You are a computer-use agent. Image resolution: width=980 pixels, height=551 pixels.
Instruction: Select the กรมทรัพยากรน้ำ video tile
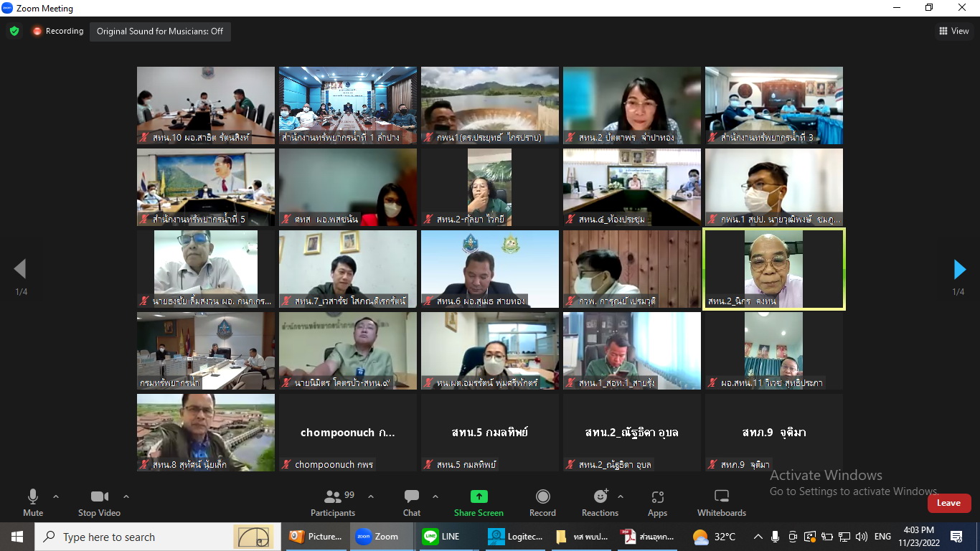206,351
